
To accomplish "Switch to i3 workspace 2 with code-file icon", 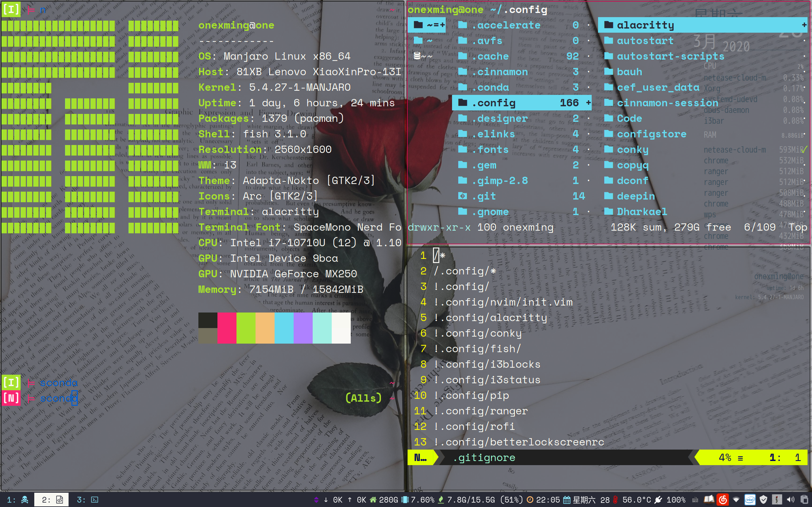I will [52, 500].
